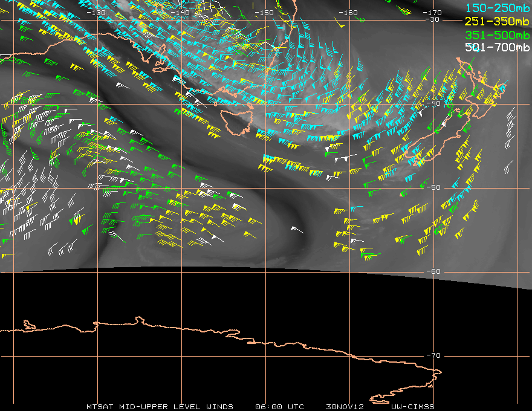Image resolution: width=532 pixels, height=411 pixels.
Task: Click inside the Tasmania island outline
Action: click(235, 121)
